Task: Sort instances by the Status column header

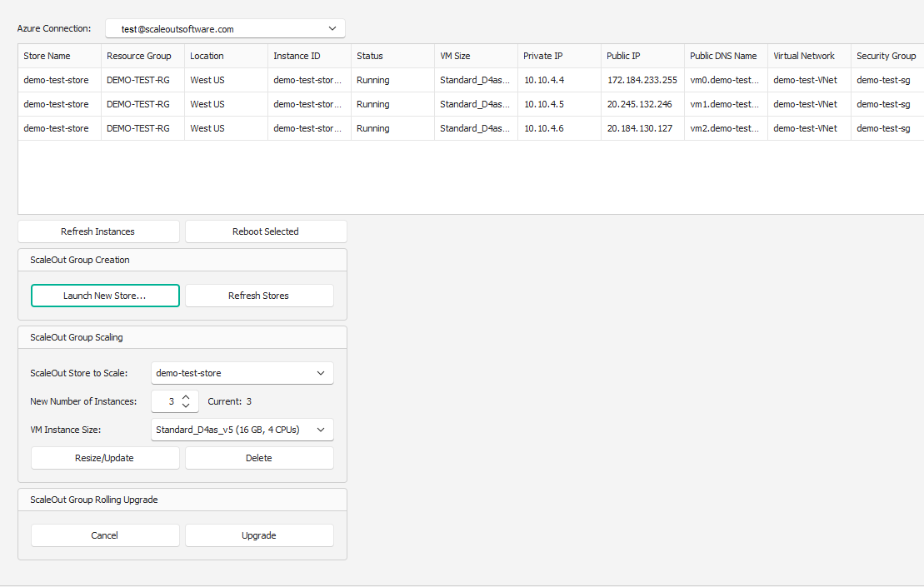Action: 392,56
